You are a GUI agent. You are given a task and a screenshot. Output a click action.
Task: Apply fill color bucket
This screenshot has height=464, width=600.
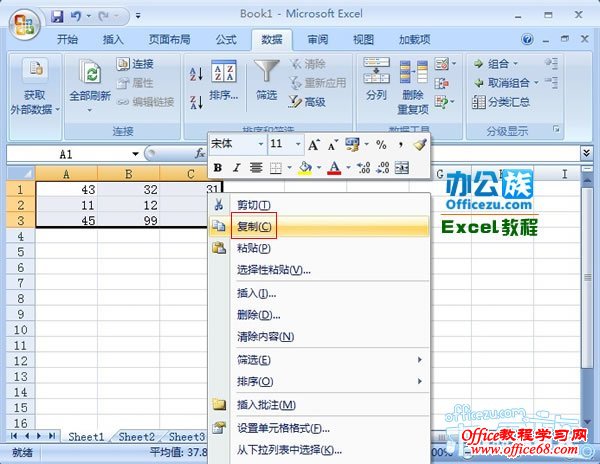point(305,168)
